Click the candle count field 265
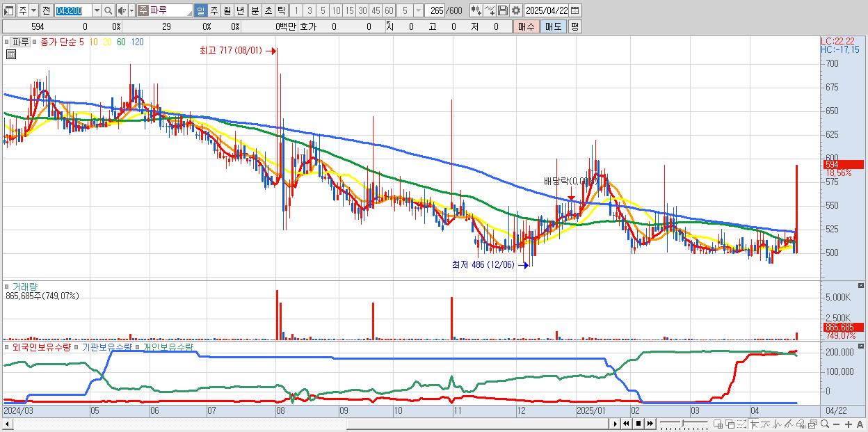 click(435, 10)
